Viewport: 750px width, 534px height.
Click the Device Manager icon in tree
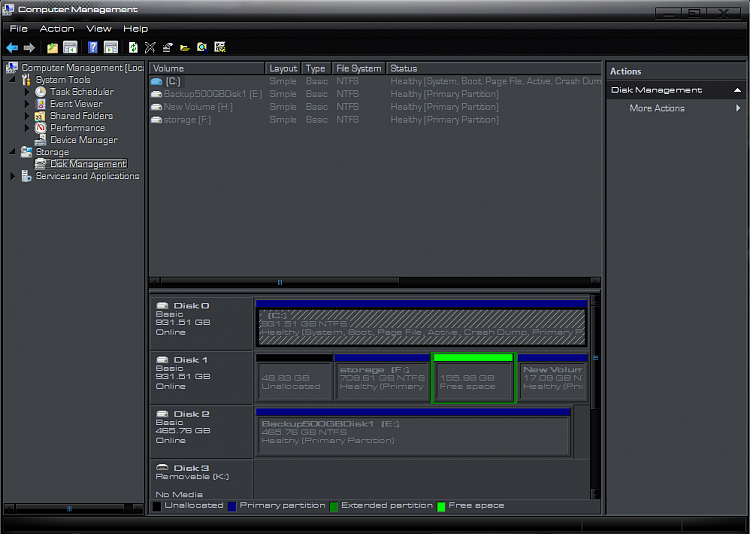click(41, 140)
